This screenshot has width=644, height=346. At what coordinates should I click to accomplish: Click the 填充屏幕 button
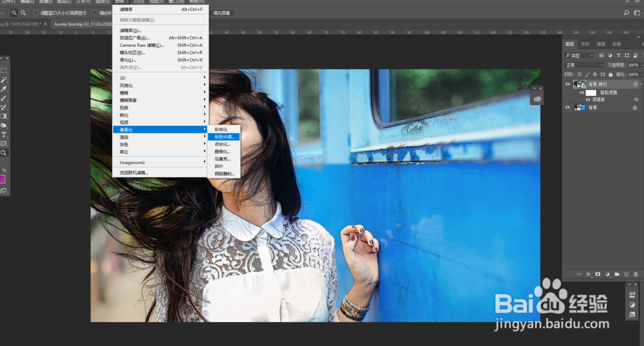point(222,13)
